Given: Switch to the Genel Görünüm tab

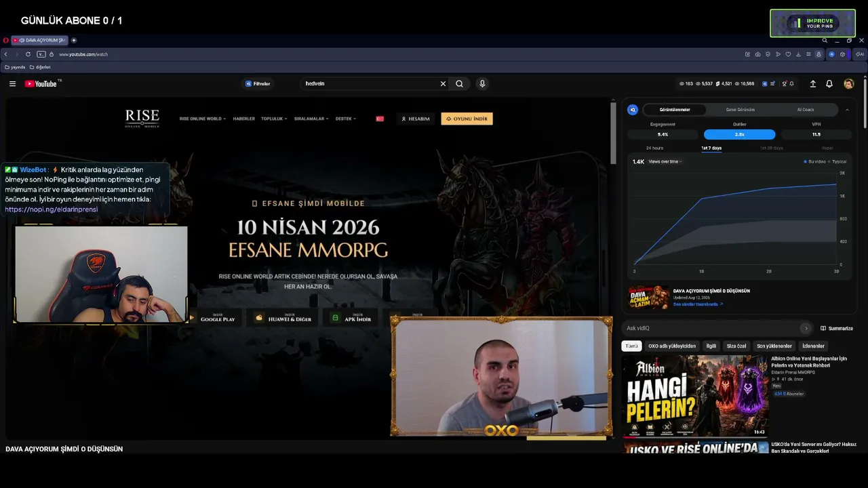Looking at the screenshot, I should [x=741, y=110].
